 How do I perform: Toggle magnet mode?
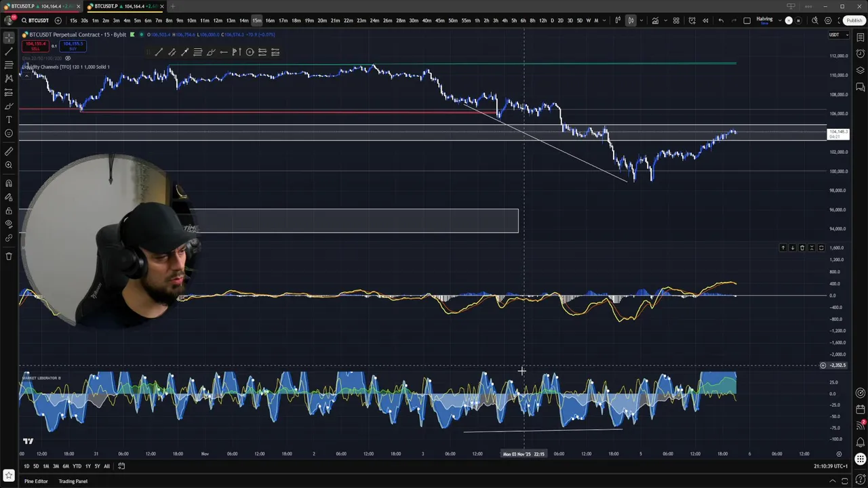[9, 184]
